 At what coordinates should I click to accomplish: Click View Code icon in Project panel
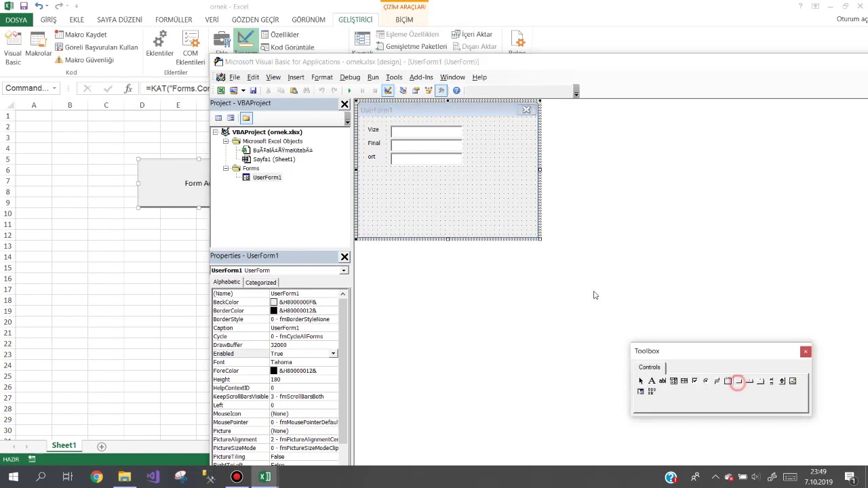[x=218, y=118]
